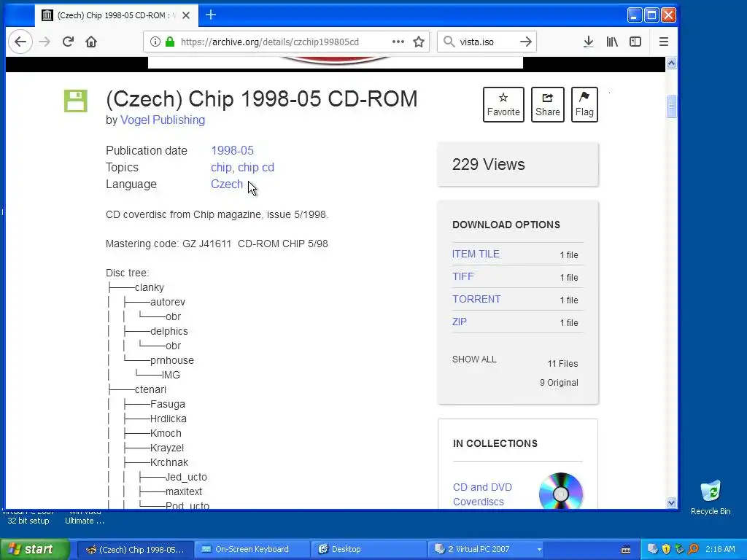This screenshot has height=560, width=747.
Task: Select the Chip 1998-05 CD-ROM tab
Action: point(116,15)
